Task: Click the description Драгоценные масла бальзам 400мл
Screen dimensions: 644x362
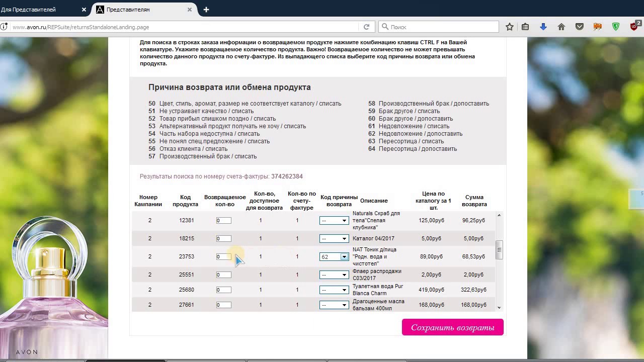Action: 378,305
